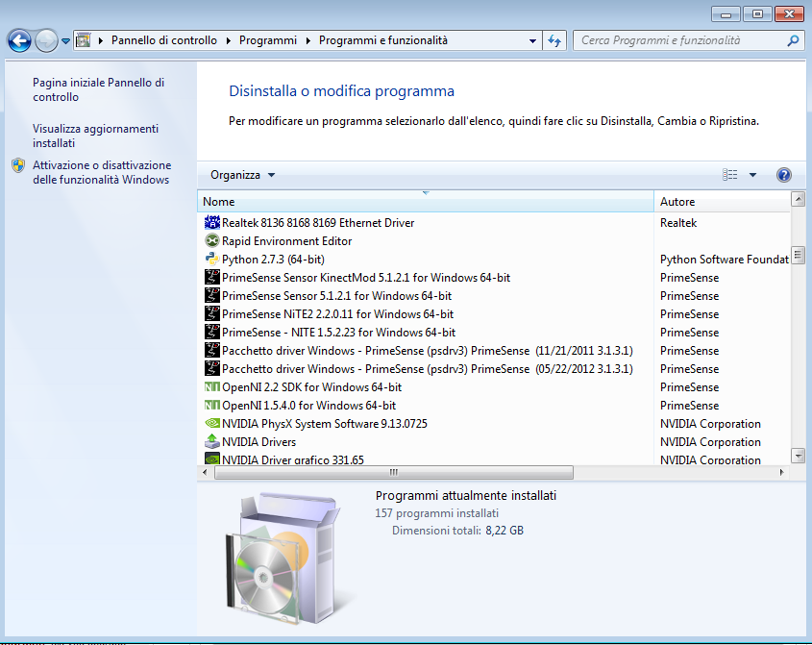Select OpenNI 1.5.4.0 for Windows 64-bit

(308, 405)
